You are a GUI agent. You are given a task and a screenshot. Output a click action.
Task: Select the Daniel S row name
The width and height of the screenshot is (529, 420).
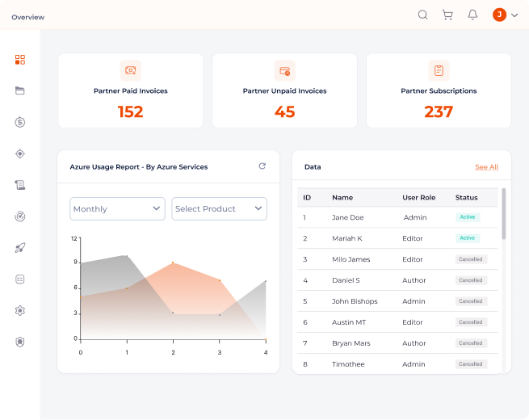click(346, 280)
